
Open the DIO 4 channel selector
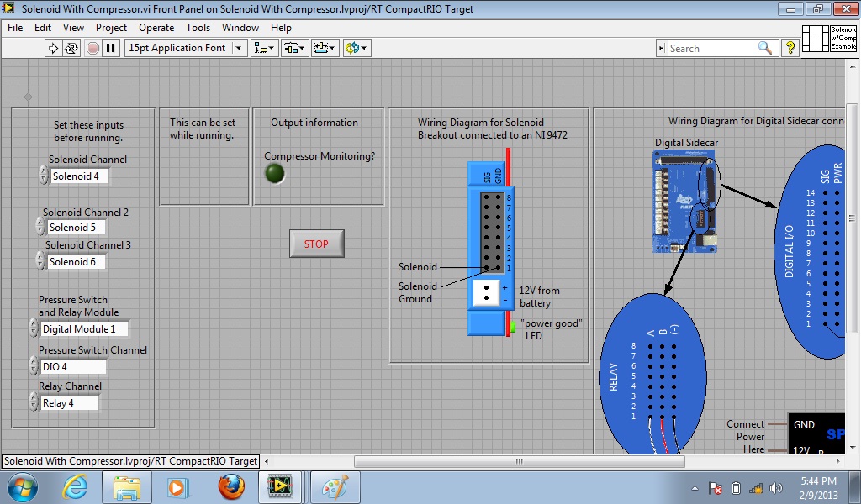pos(73,366)
